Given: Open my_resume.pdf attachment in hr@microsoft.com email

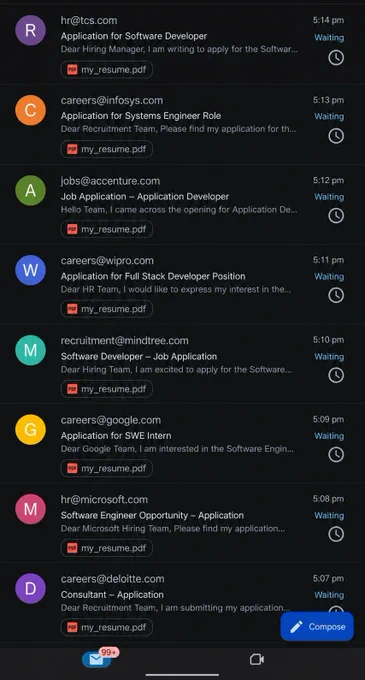Looking at the screenshot, I should (x=107, y=548).
